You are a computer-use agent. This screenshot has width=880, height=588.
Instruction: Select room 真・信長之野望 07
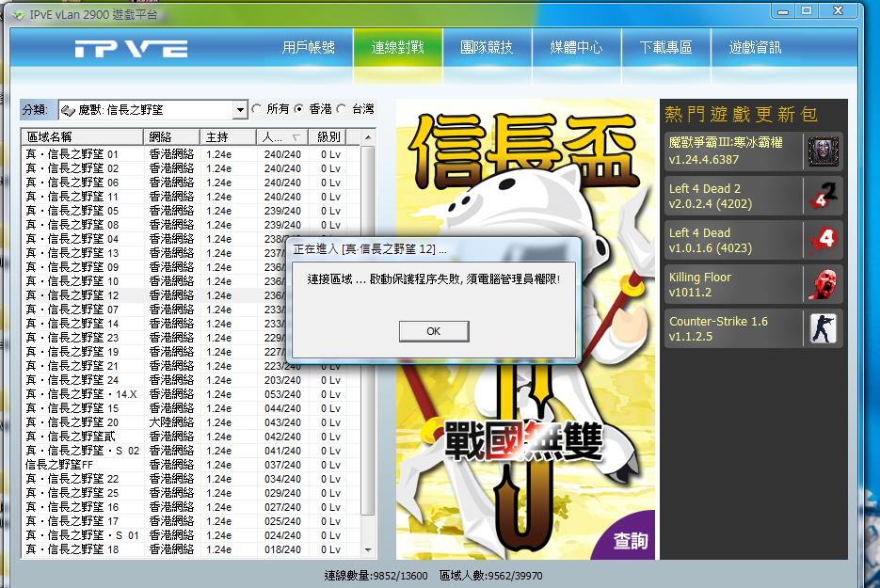154,310
